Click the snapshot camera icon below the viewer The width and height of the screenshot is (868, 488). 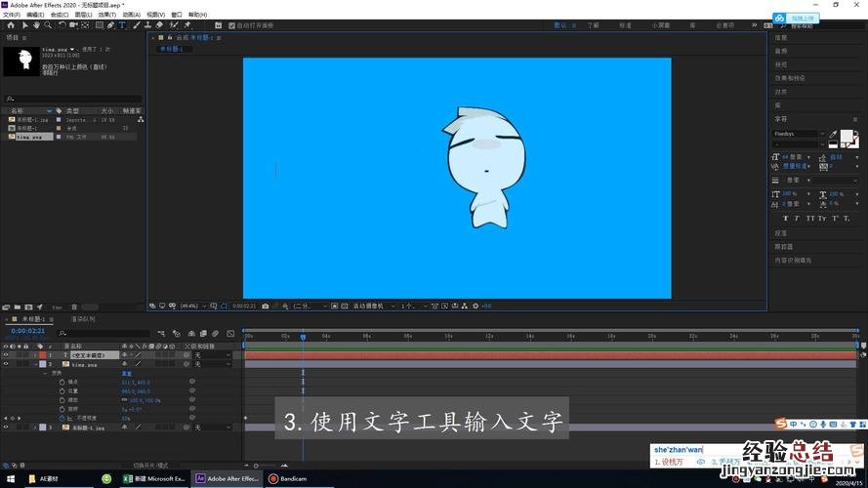[x=266, y=305]
